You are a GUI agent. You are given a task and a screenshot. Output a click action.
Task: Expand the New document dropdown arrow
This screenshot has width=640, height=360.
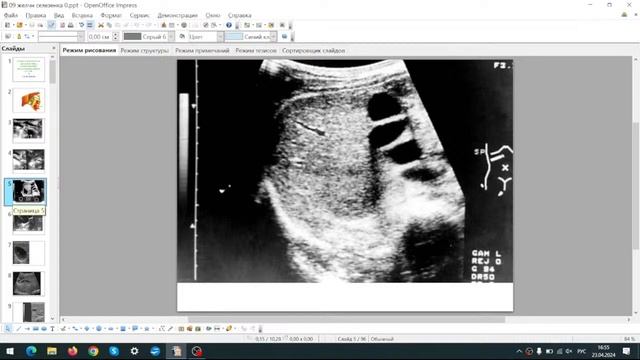point(13,25)
